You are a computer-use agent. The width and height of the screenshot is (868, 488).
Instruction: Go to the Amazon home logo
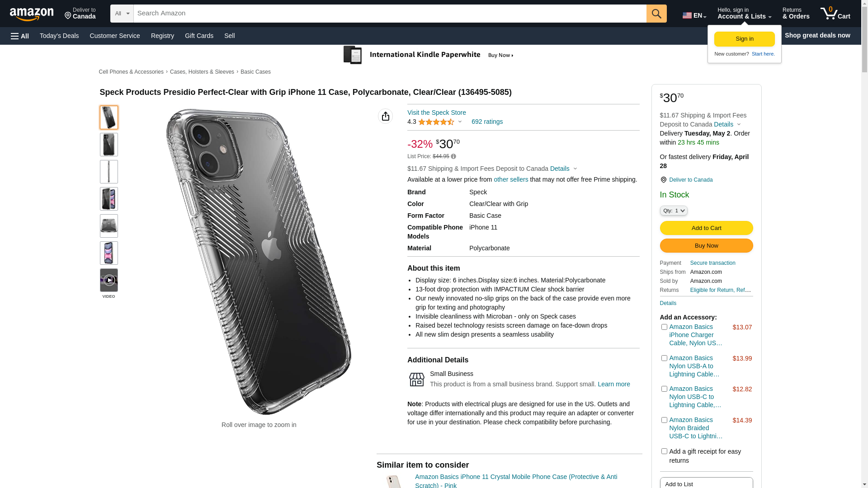32,14
